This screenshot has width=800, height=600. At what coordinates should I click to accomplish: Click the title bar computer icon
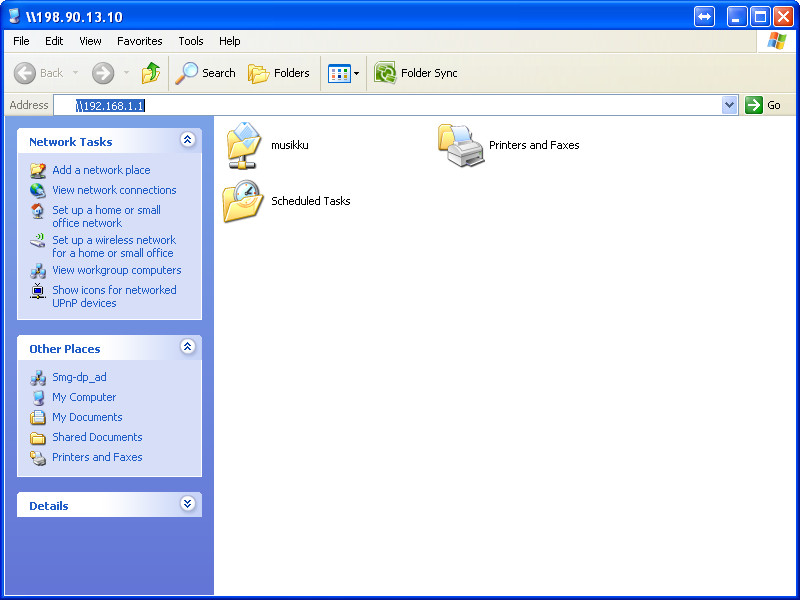pyautogui.click(x=14, y=16)
